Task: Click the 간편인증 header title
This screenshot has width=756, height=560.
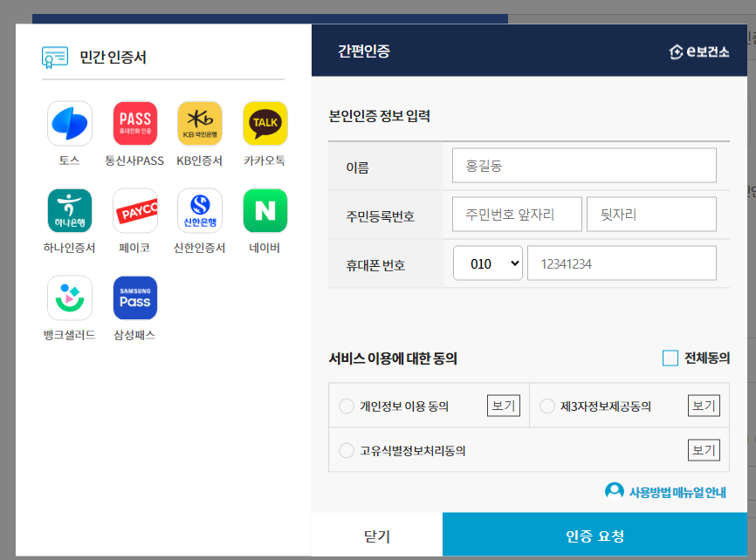Action: pyautogui.click(x=364, y=51)
